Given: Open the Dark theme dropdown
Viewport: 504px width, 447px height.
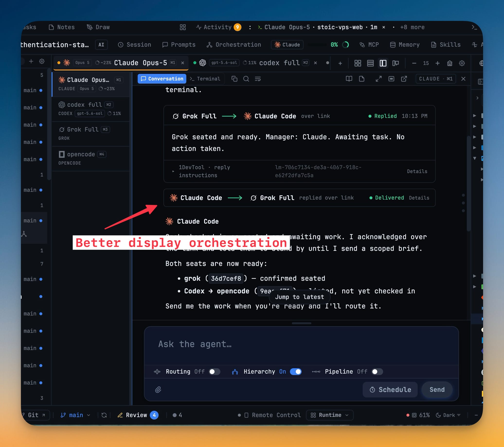Looking at the screenshot, I should point(448,415).
